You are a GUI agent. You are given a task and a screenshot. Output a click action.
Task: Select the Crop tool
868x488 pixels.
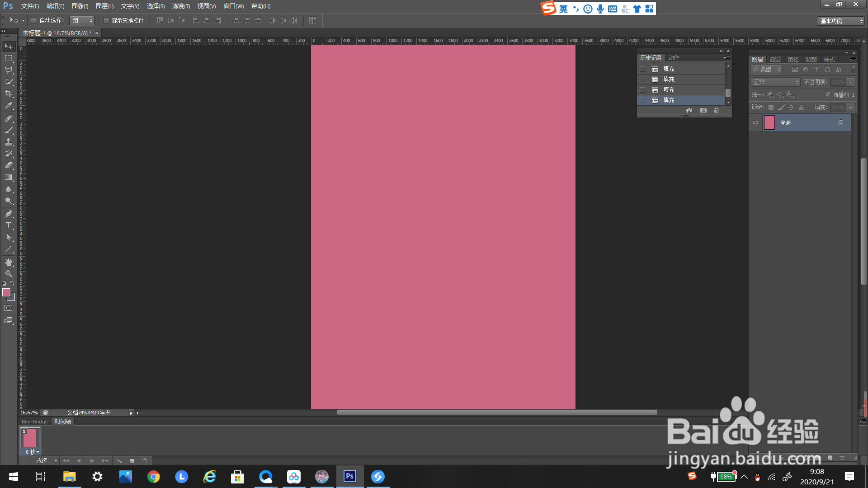pyautogui.click(x=9, y=94)
